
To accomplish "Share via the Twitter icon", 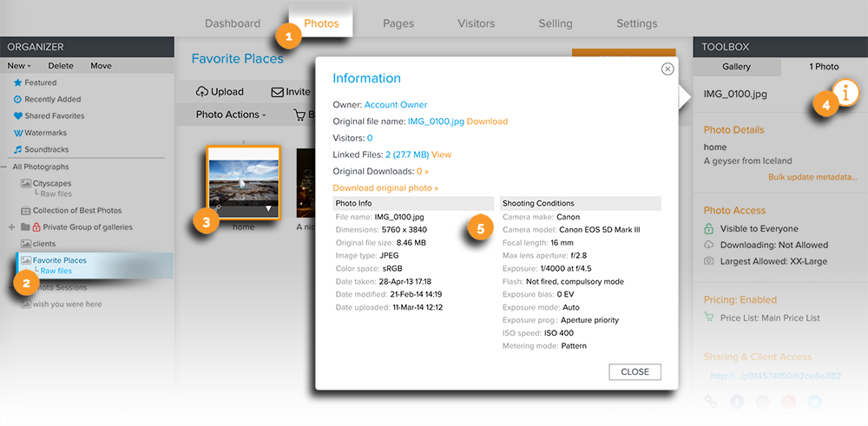I will coord(815,402).
